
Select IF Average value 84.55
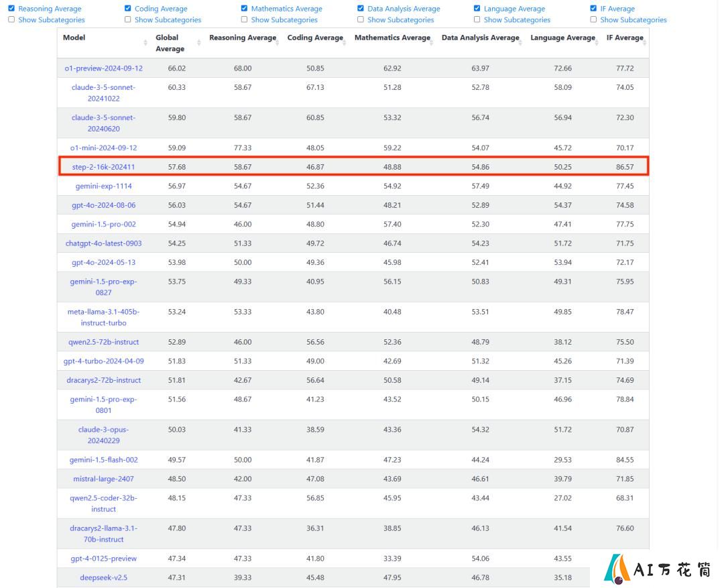625,460
